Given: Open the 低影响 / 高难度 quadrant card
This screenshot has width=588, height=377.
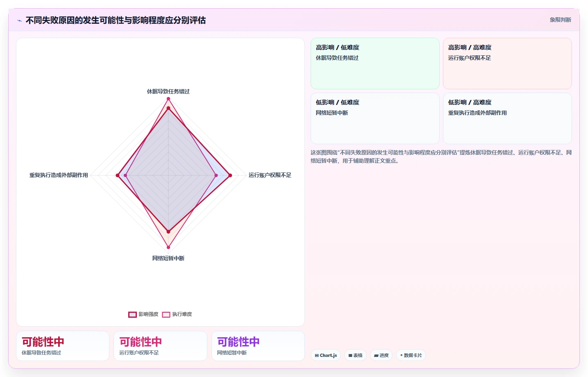Looking at the screenshot, I should [507, 118].
